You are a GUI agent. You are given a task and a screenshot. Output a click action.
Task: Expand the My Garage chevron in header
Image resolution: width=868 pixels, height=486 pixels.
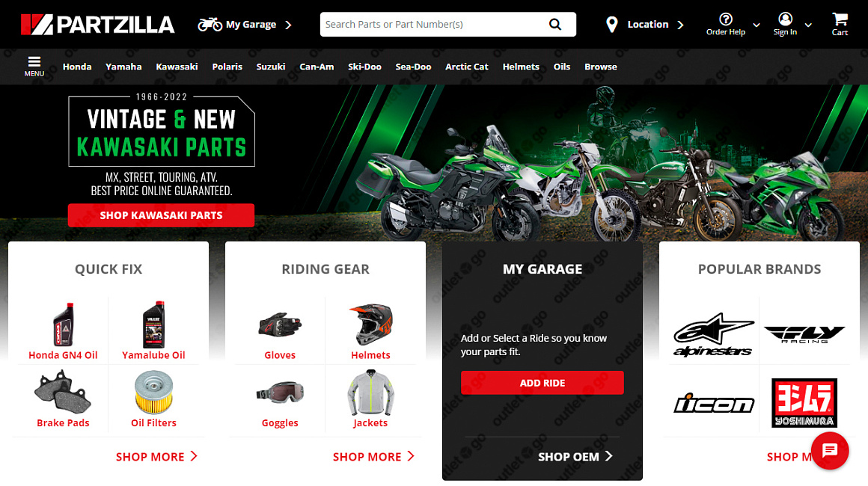pos(288,25)
